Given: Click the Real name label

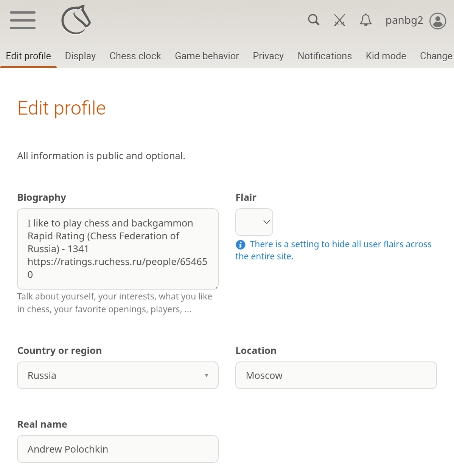Looking at the screenshot, I should (42, 424).
